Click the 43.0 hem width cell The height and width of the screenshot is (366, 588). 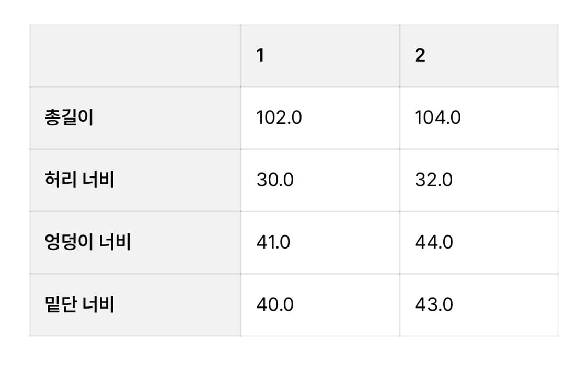coord(434,304)
